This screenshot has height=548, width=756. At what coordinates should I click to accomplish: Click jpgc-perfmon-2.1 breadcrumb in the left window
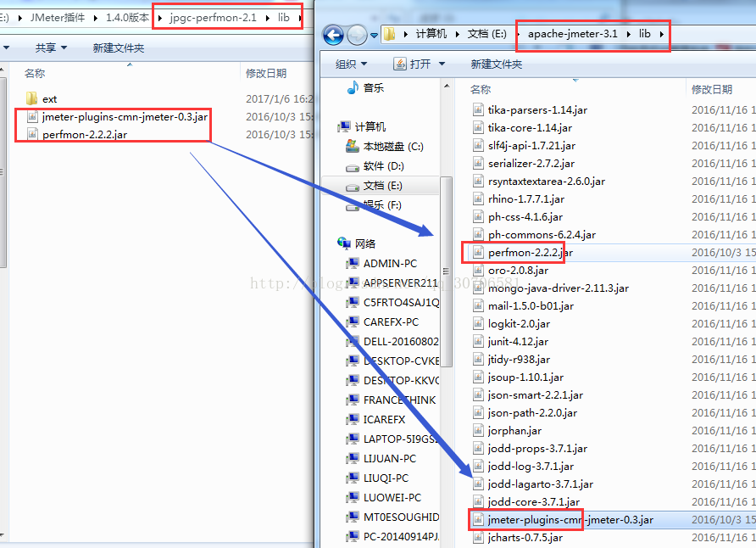pos(213,17)
